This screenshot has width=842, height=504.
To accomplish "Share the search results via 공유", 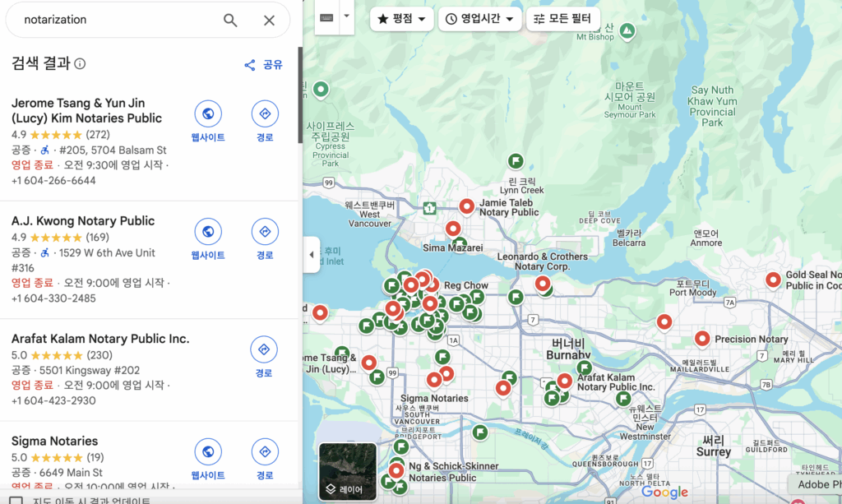I will click(263, 65).
